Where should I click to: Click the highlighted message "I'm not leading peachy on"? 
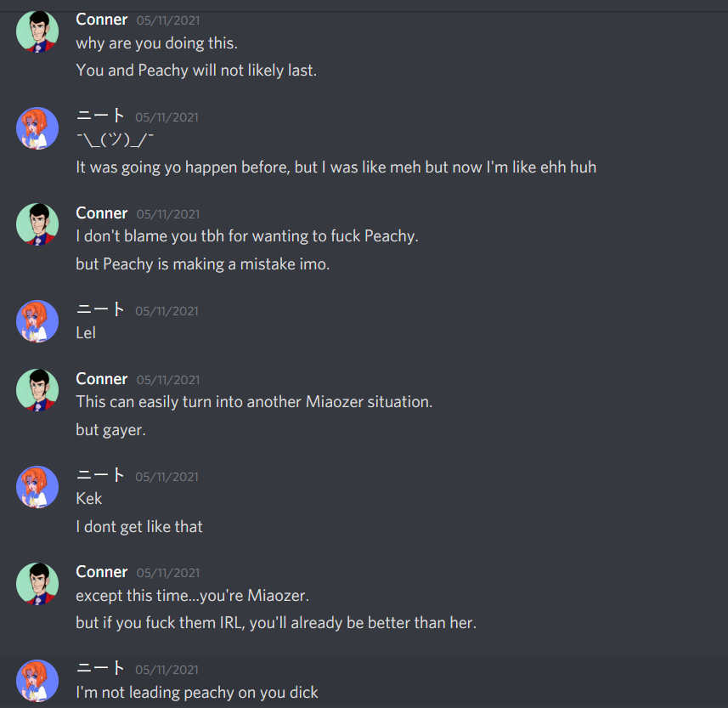click(x=197, y=693)
